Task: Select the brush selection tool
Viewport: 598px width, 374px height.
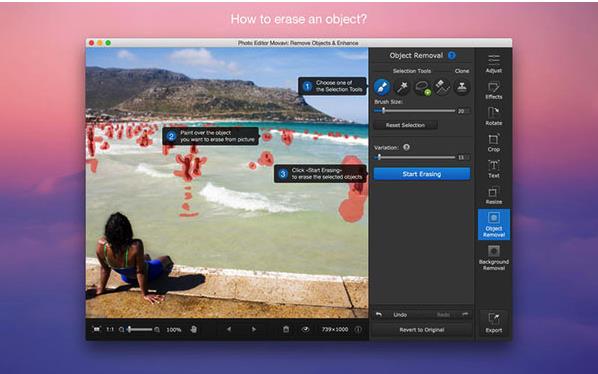Action: tap(382, 87)
